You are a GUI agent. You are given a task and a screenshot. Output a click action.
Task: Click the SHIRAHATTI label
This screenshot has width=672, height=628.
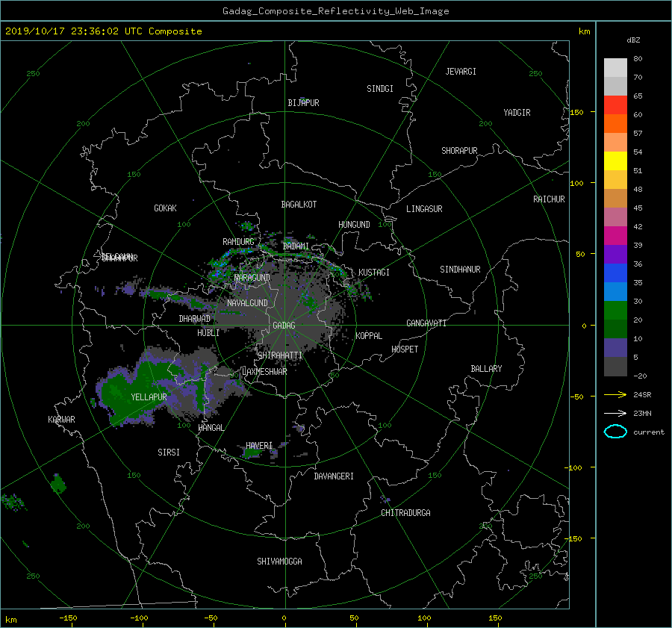click(x=280, y=355)
